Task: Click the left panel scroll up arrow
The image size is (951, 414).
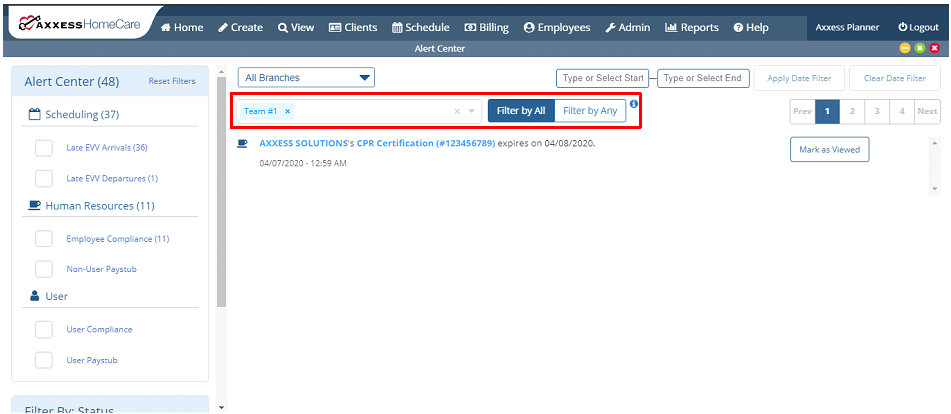Action: click(221, 70)
